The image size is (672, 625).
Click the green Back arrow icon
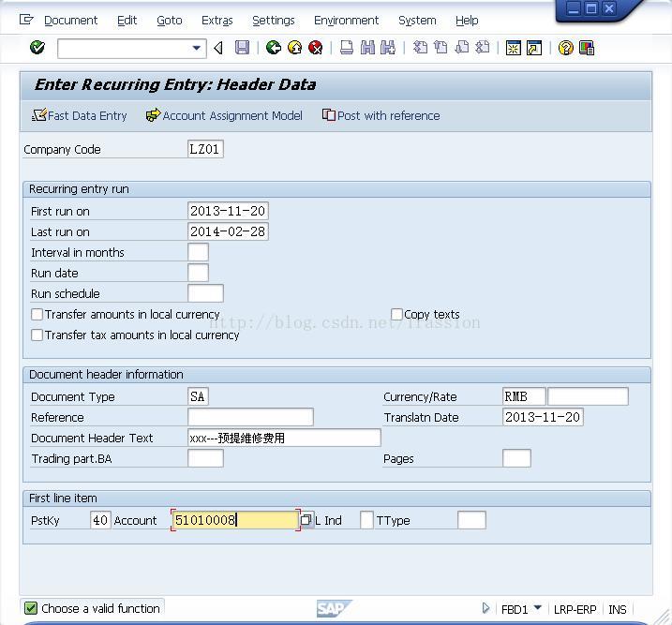[x=274, y=48]
